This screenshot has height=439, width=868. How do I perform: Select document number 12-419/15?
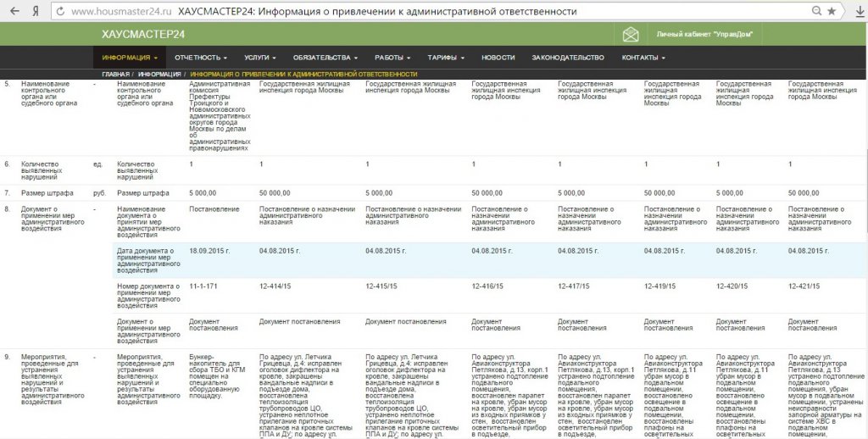click(x=660, y=286)
